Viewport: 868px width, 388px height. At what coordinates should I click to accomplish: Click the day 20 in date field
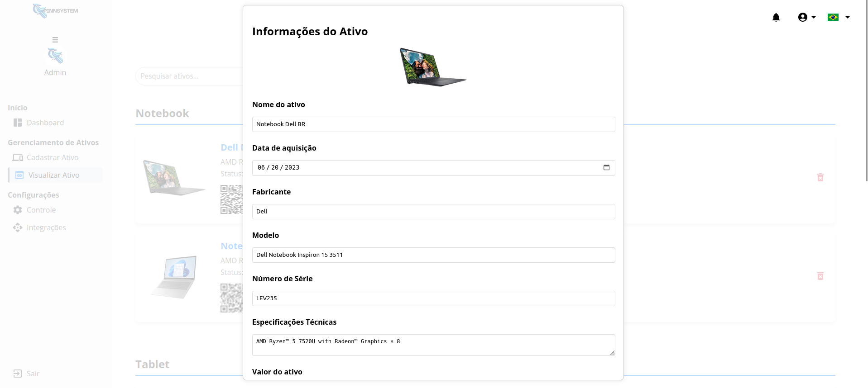[275, 168]
